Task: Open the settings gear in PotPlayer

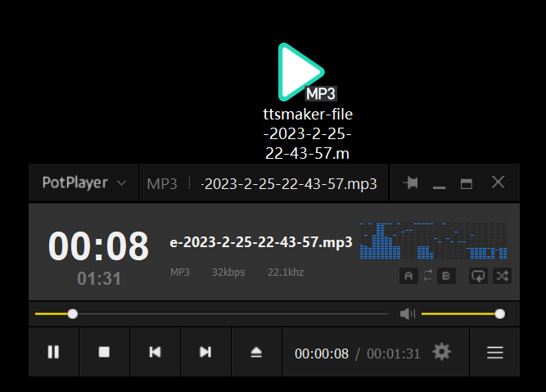Action: pyautogui.click(x=442, y=352)
